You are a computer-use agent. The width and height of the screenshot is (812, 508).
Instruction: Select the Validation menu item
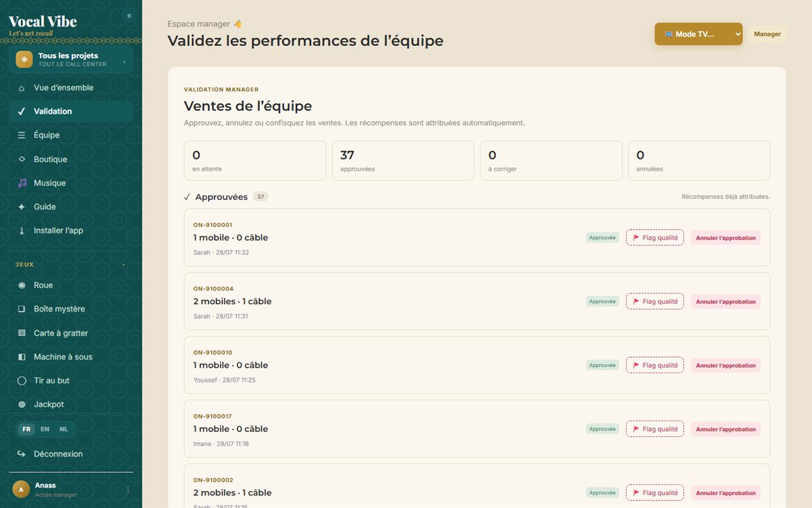[x=71, y=112]
